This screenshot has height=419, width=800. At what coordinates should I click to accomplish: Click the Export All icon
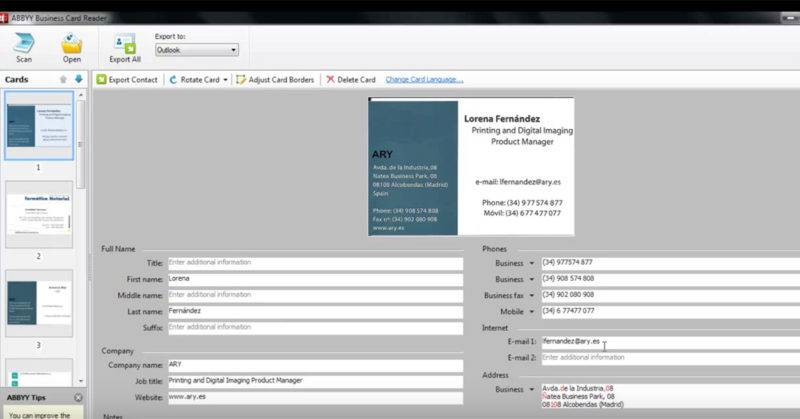click(x=125, y=43)
